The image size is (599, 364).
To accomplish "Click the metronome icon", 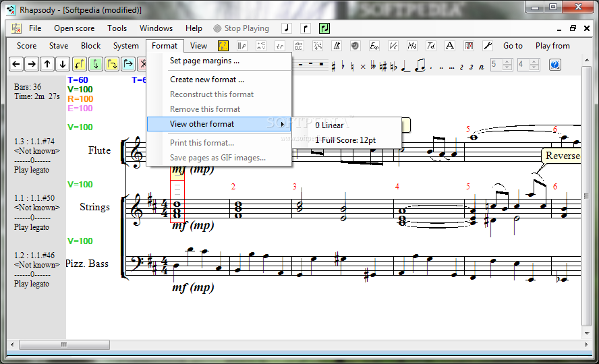I will coord(337,46).
